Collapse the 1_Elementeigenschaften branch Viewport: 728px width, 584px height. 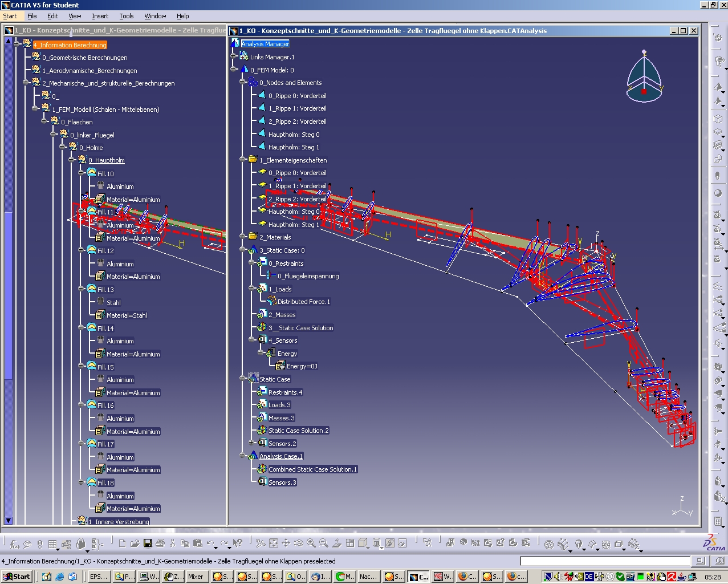point(243,160)
